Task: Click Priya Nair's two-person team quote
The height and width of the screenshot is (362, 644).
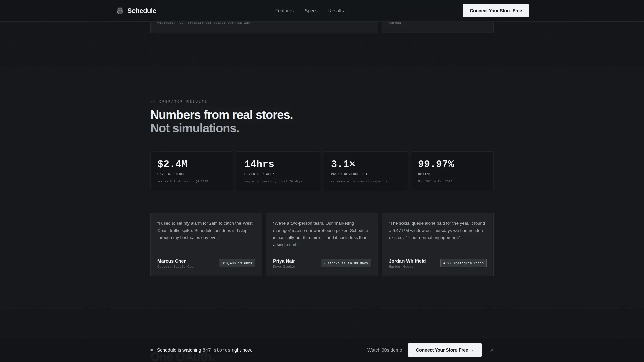Action: pyautogui.click(x=321, y=234)
